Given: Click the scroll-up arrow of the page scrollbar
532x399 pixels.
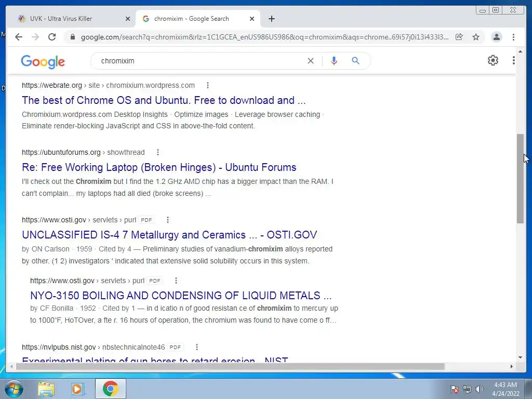Looking at the screenshot, I should point(521,52).
